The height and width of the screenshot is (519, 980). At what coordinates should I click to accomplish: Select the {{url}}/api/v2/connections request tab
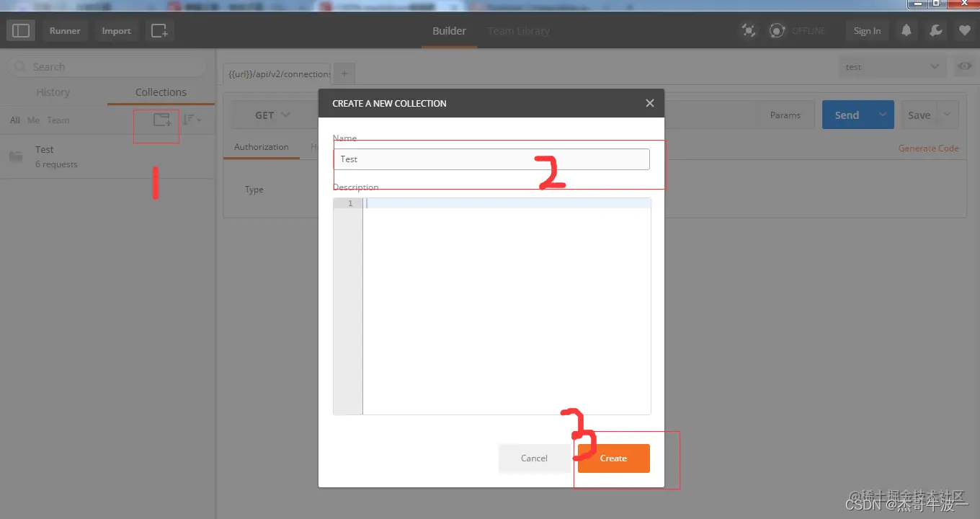[x=277, y=74]
